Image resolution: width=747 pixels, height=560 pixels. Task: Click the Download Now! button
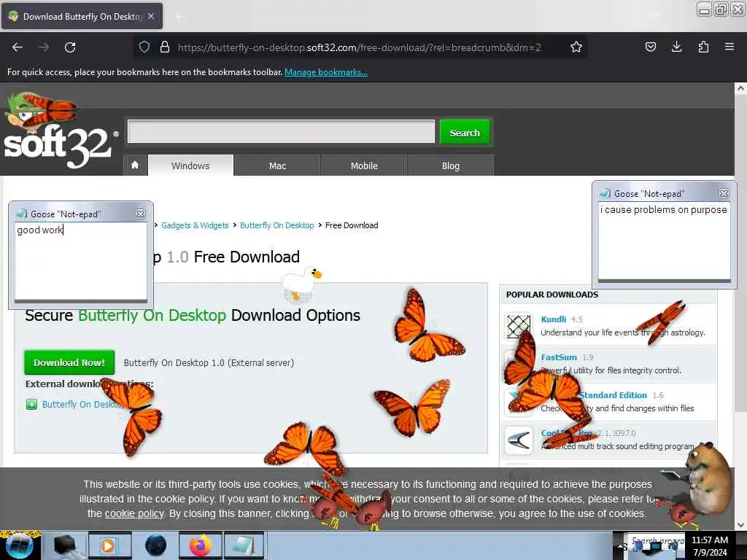69,362
